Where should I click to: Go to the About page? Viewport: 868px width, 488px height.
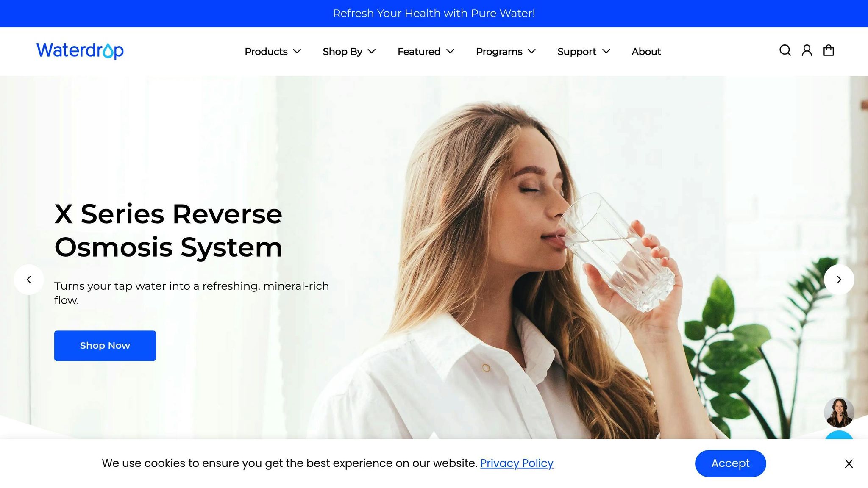coord(646,52)
